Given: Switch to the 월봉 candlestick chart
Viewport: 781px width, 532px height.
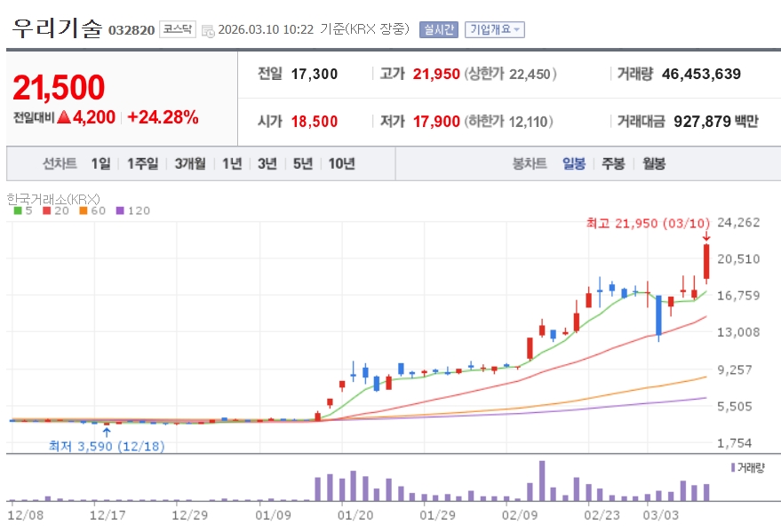Looking at the screenshot, I should pyautogui.click(x=653, y=163).
